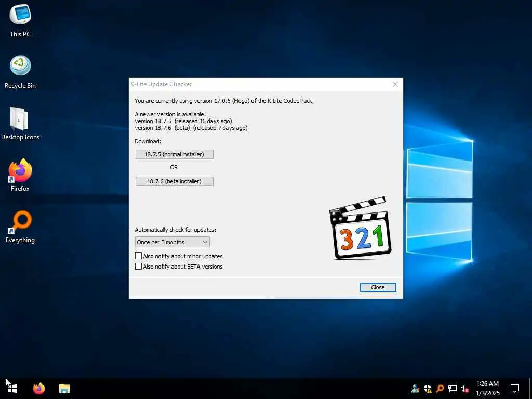Click the current version 17.0.5 text line
The image size is (532, 399).
pos(224,101)
